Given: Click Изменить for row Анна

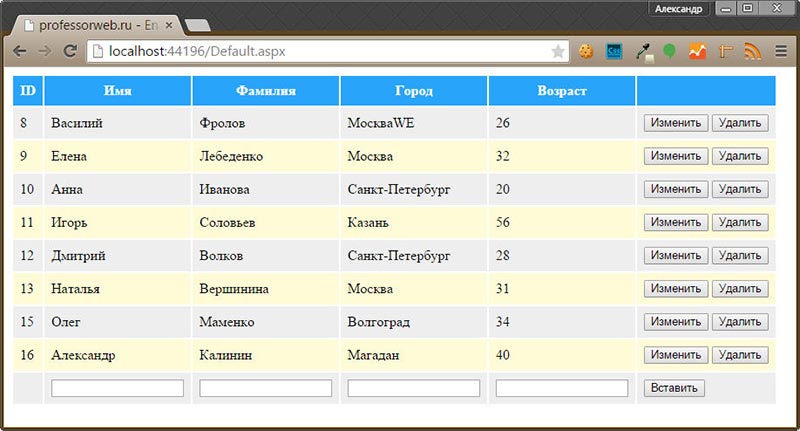Looking at the screenshot, I should 676,189.
